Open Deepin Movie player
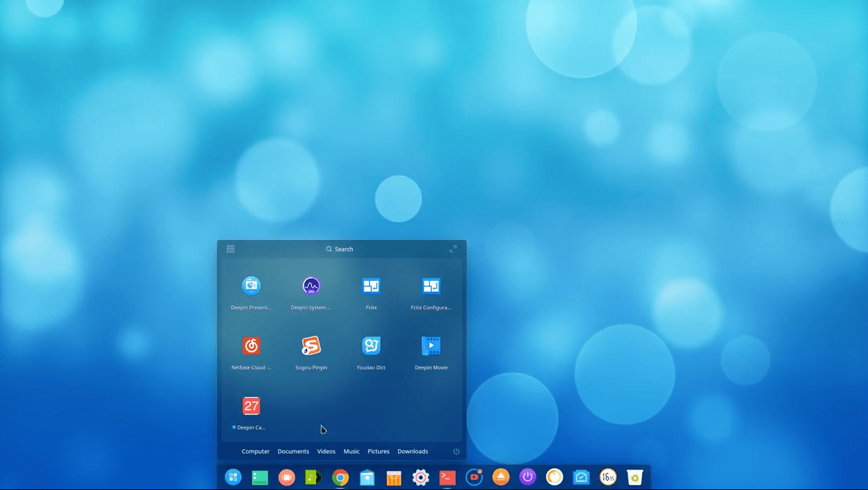Screen dimensions: 868x490 [x=431, y=346]
